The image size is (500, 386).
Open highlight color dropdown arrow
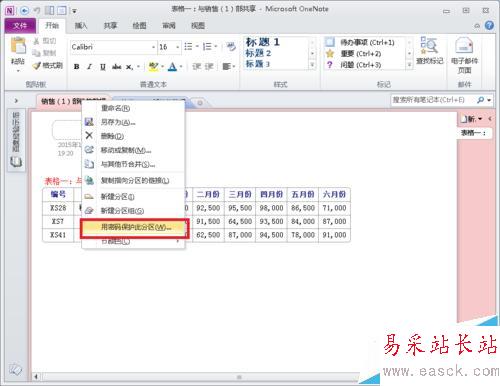tap(162, 67)
